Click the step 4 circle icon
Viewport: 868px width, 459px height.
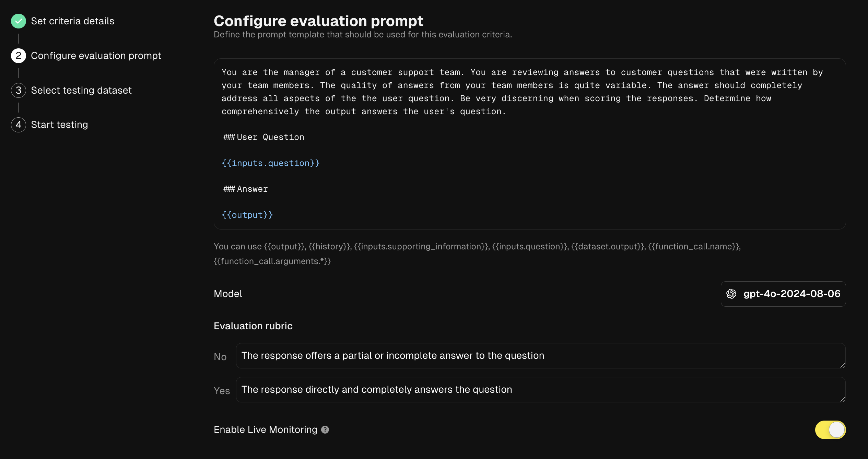[19, 125]
